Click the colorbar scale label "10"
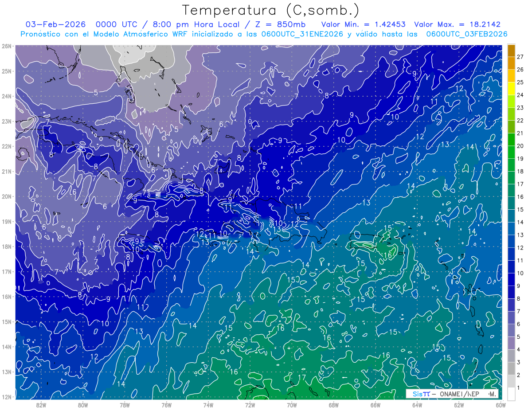This screenshot has height=411, width=532. tap(520, 274)
